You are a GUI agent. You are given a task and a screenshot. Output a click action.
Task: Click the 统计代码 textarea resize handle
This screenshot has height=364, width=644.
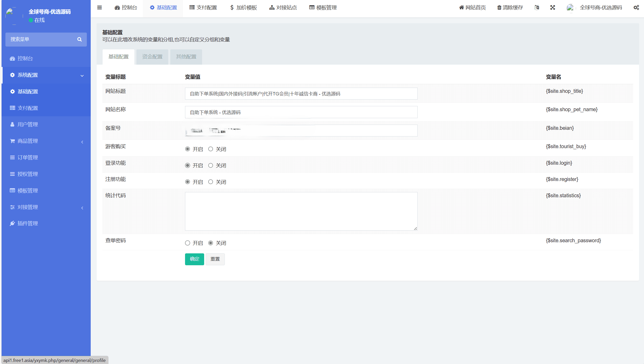tap(415, 229)
